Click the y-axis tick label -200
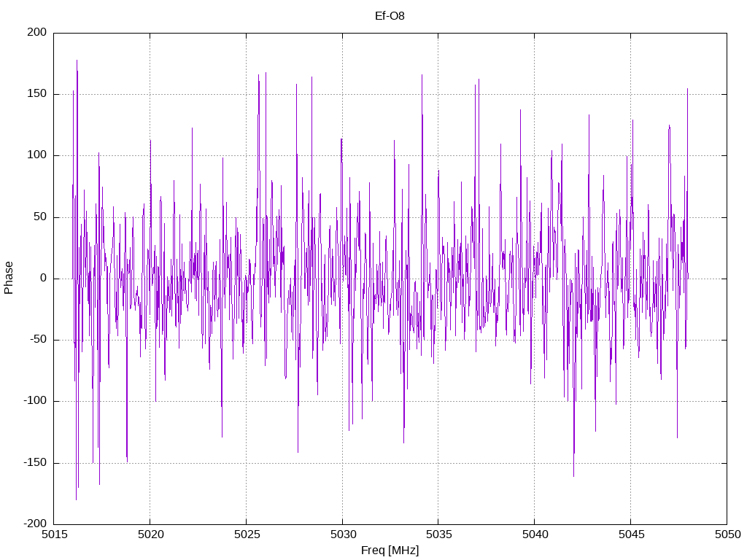Screen dimensions: 747x560 [35, 524]
